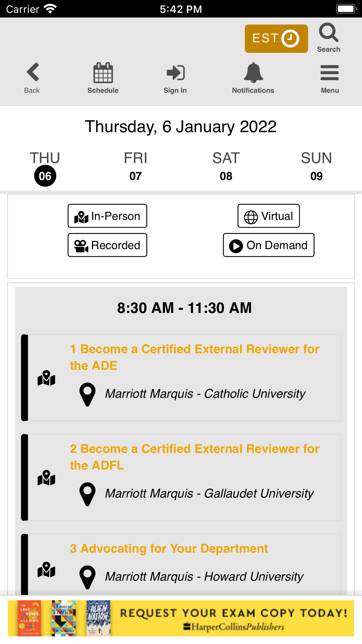Toggle the EST time zone button

pyautogui.click(x=276, y=39)
